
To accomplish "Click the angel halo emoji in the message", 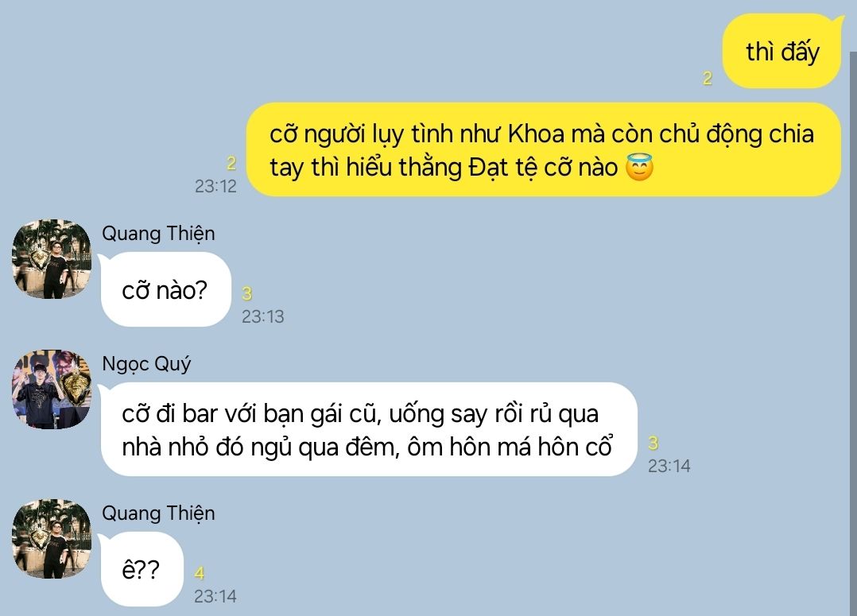I will pos(639,167).
